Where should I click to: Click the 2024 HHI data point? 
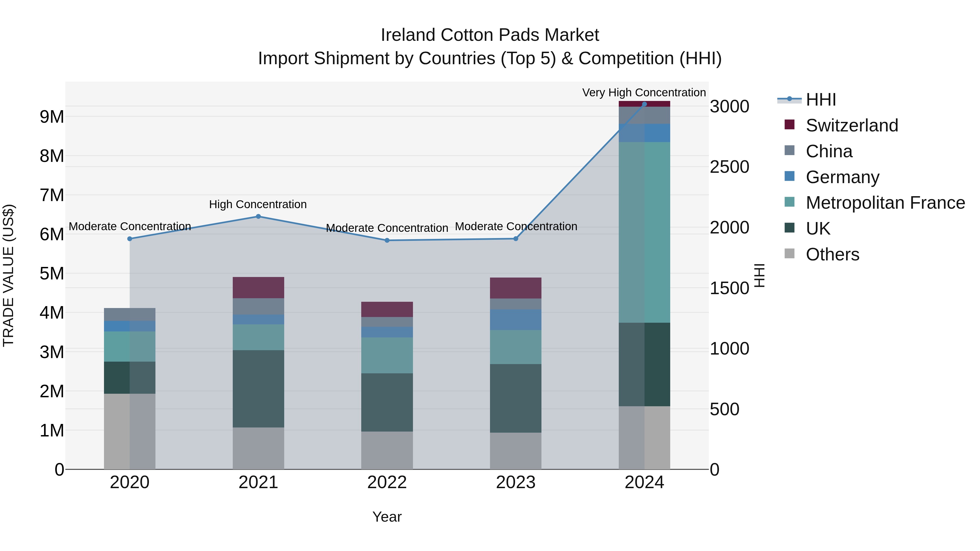point(644,104)
